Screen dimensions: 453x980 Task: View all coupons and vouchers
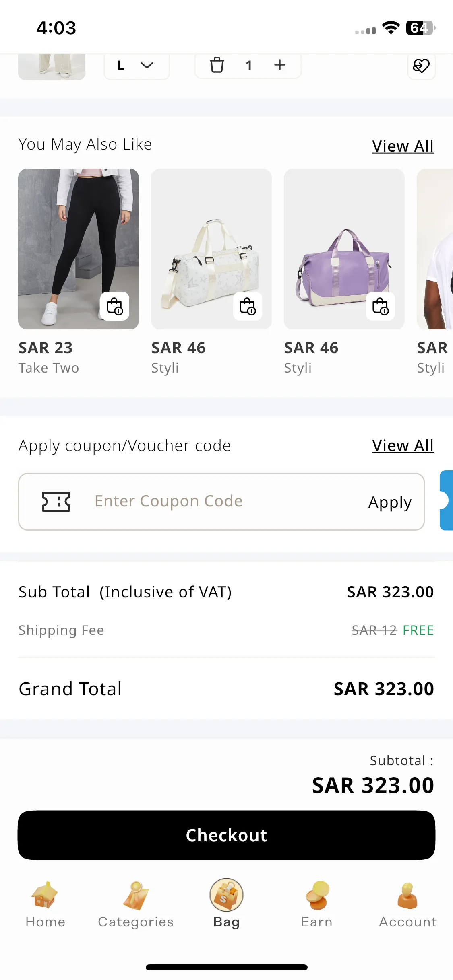[403, 445]
